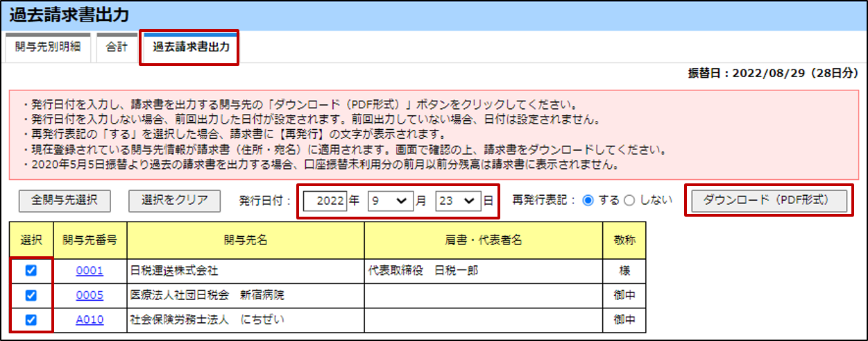The image size is (868, 341).
Task: Deselect the checkbox for 社会保険労務士法人 にちぜい
Action: tap(31, 319)
